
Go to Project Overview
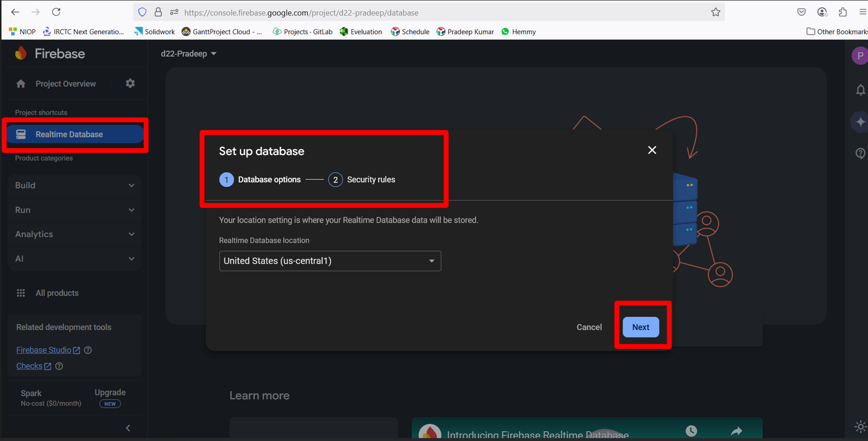click(x=66, y=84)
